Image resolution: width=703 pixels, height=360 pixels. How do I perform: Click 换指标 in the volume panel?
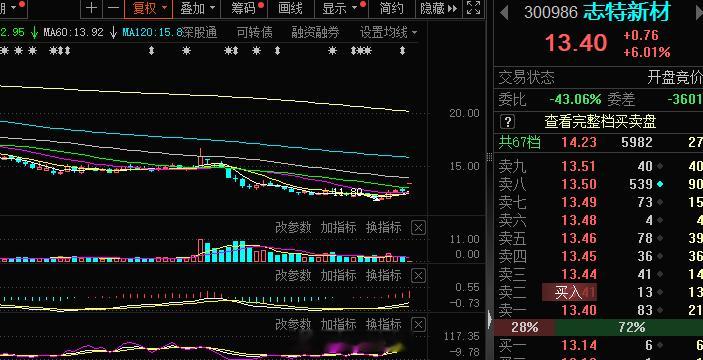click(384, 228)
